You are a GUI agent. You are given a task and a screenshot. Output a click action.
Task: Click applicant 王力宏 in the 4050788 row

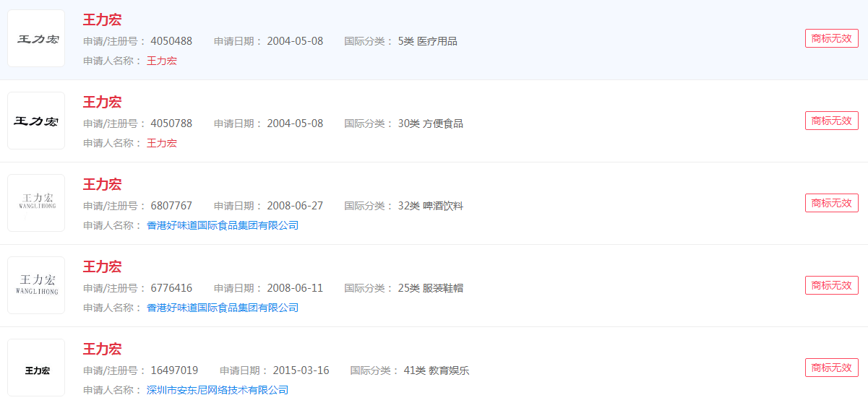tap(162, 143)
